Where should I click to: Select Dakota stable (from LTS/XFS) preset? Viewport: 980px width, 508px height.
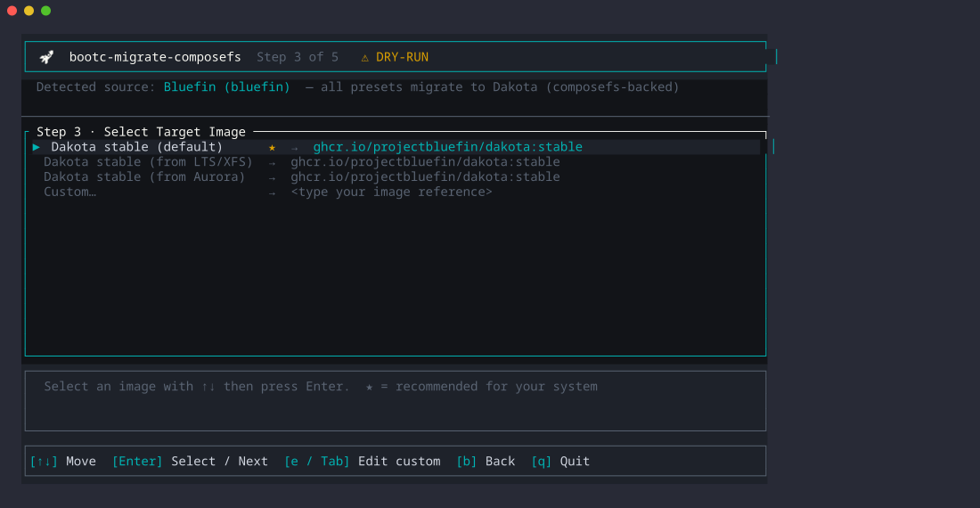coord(148,162)
